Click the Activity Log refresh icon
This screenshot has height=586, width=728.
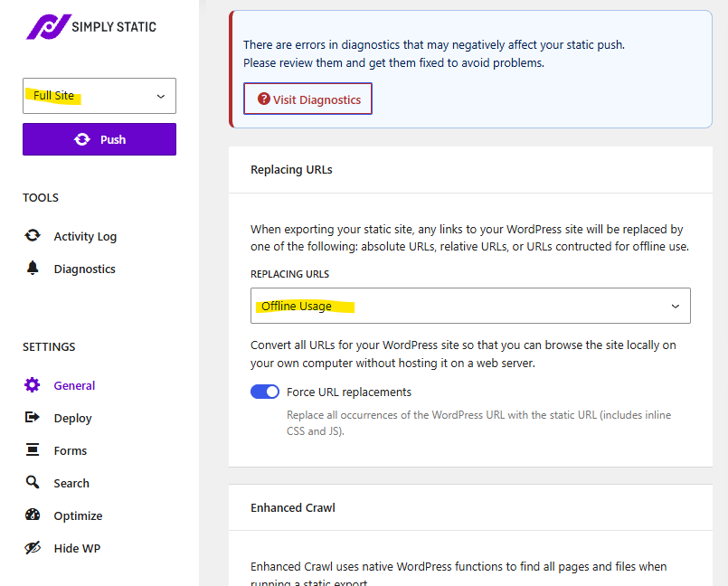(x=33, y=235)
